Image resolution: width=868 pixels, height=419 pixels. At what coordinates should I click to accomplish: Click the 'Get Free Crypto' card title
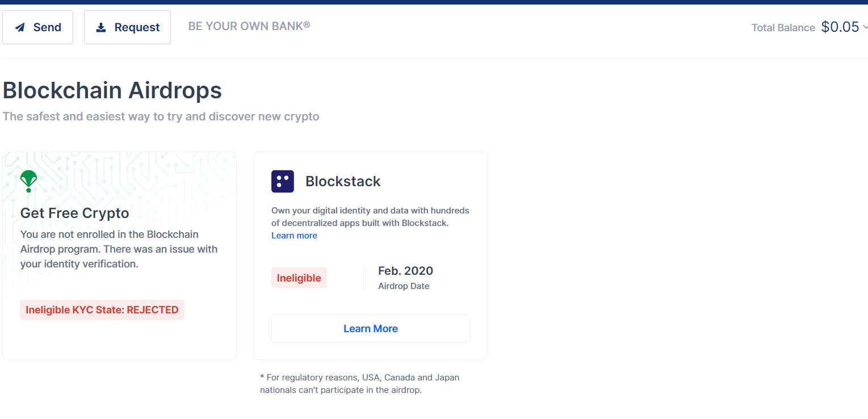[x=75, y=213]
